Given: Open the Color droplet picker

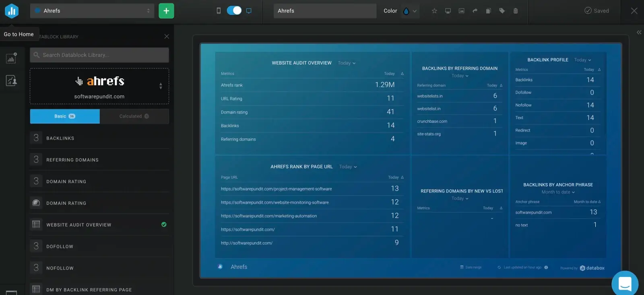Looking at the screenshot, I should tap(406, 11).
